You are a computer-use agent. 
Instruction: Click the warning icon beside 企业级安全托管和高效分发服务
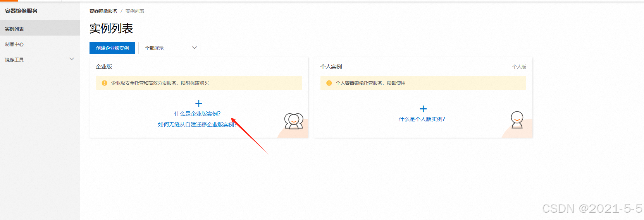click(104, 83)
